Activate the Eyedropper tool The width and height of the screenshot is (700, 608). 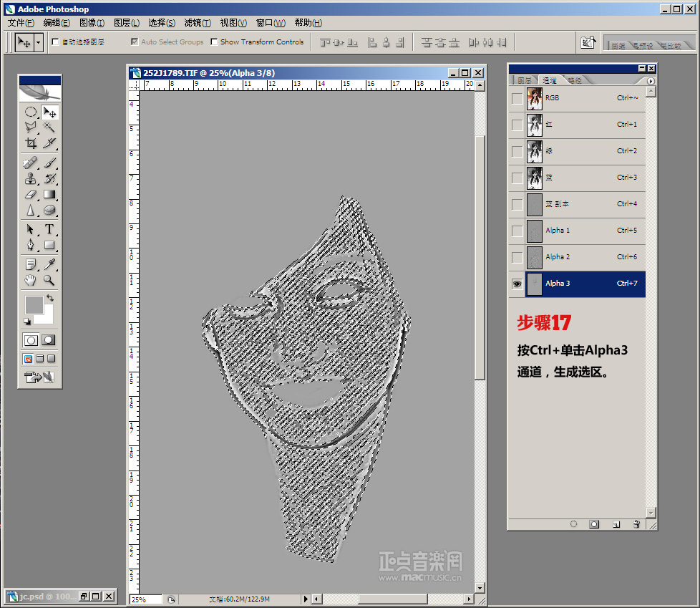coord(49,264)
